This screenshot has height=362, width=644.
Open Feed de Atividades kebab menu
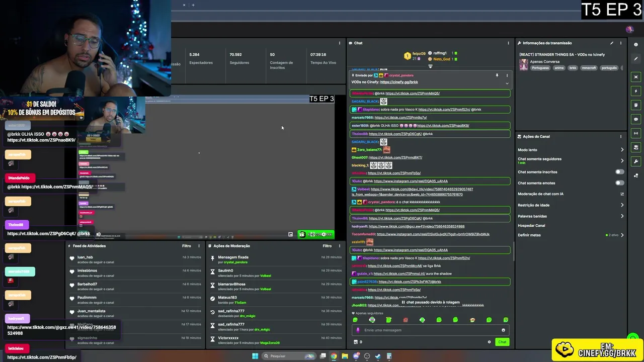[x=199, y=246]
